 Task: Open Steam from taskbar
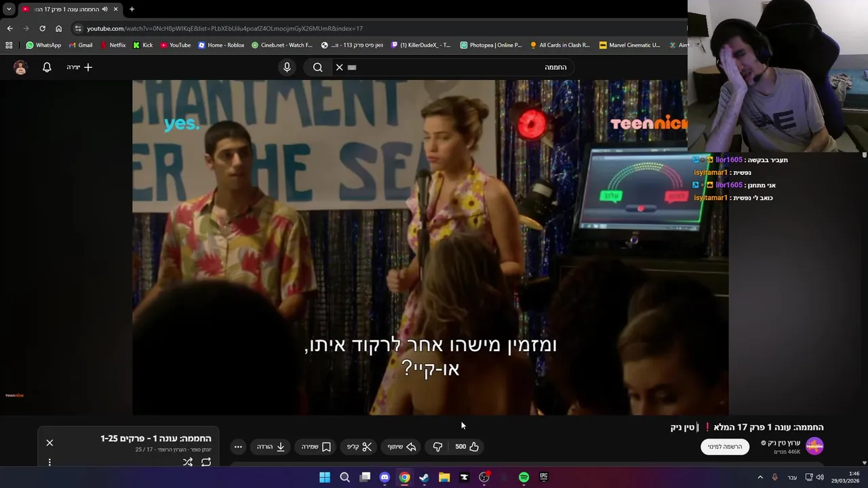pos(424,477)
